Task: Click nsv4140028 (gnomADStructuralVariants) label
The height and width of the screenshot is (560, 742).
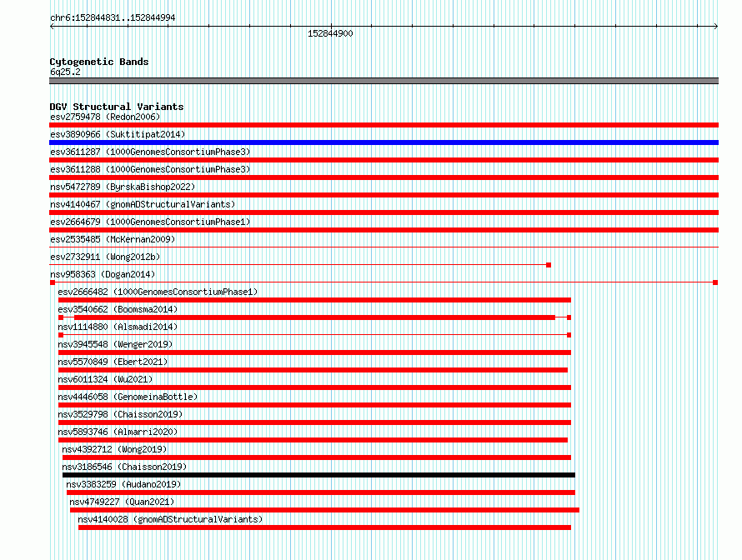Action: 170,519
